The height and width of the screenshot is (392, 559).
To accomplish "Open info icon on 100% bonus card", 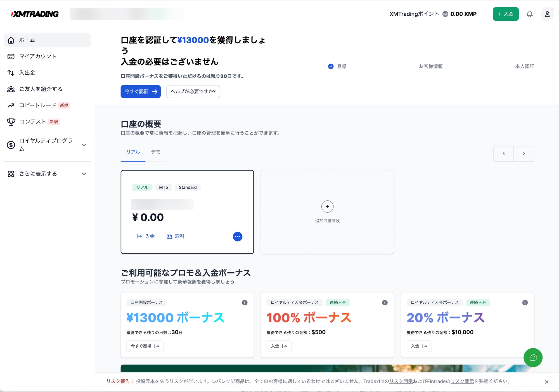I will [385, 303].
